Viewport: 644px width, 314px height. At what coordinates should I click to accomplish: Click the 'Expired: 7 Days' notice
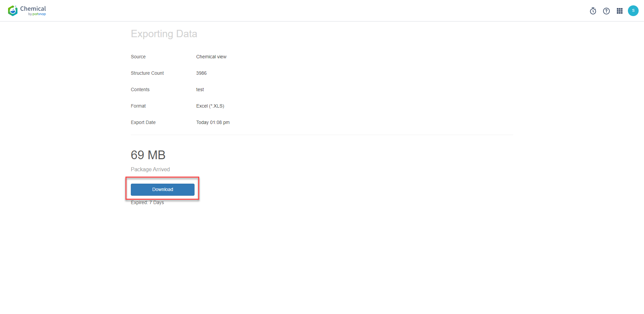tap(147, 203)
